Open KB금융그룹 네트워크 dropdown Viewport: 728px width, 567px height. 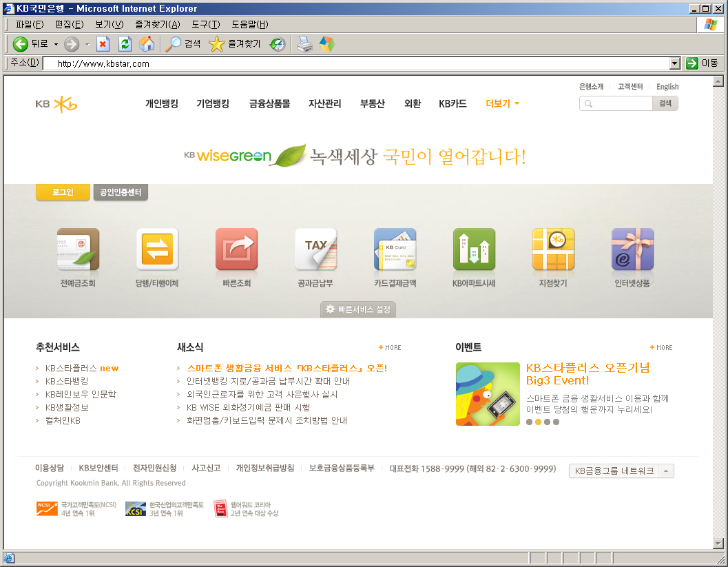621,471
